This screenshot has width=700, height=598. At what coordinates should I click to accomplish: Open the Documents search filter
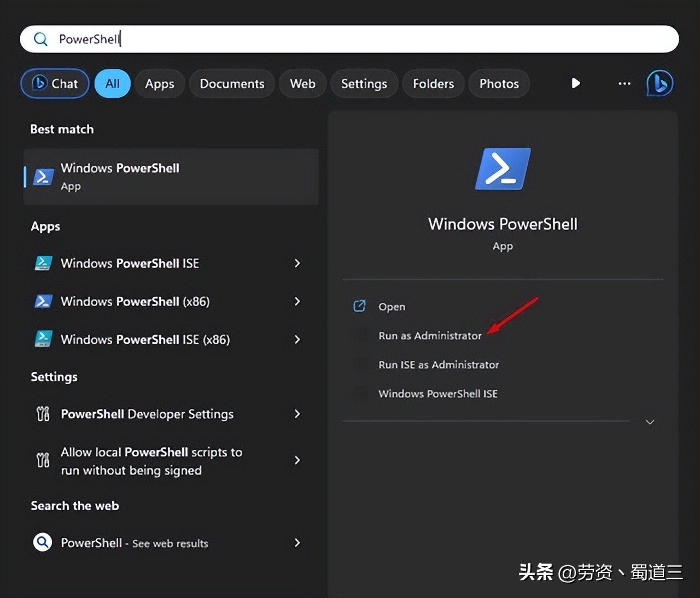[232, 83]
